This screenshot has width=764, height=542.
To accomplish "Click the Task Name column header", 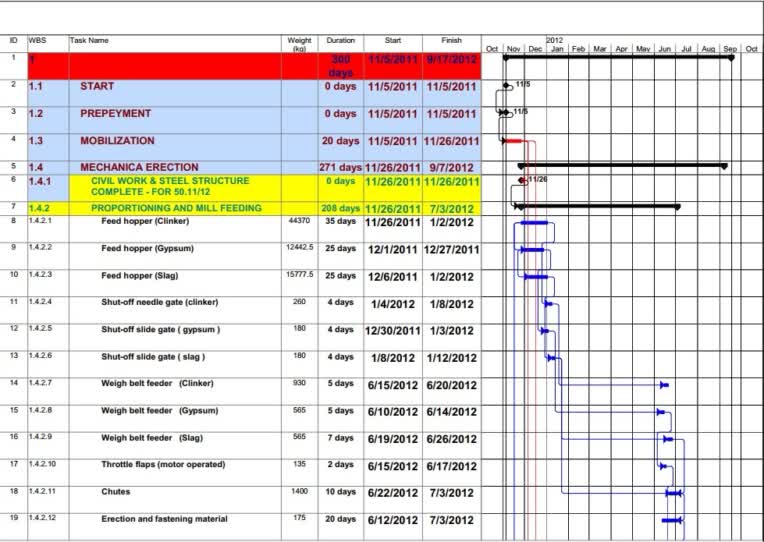I will [89, 40].
